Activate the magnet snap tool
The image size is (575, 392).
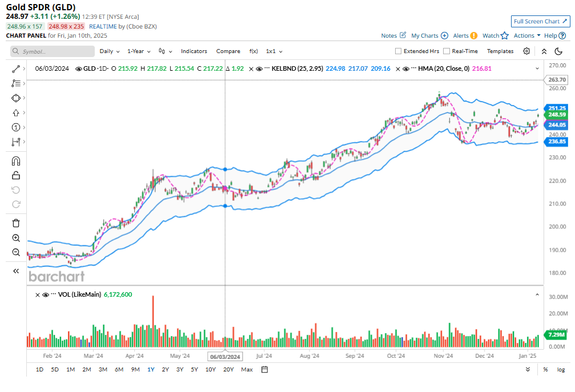[16, 161]
